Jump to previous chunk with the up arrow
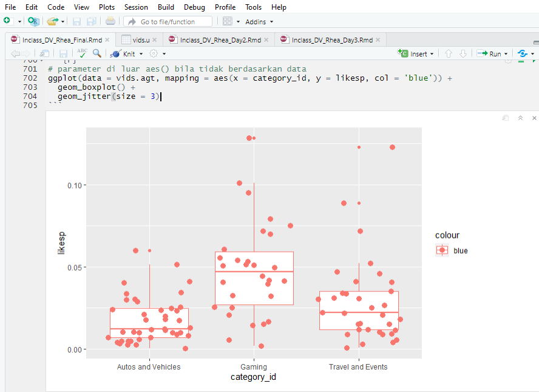The height and width of the screenshot is (392, 539). click(449, 53)
